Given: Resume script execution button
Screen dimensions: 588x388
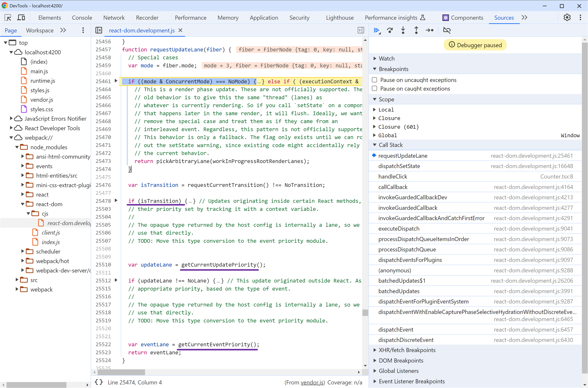Looking at the screenshot, I should click(376, 30).
